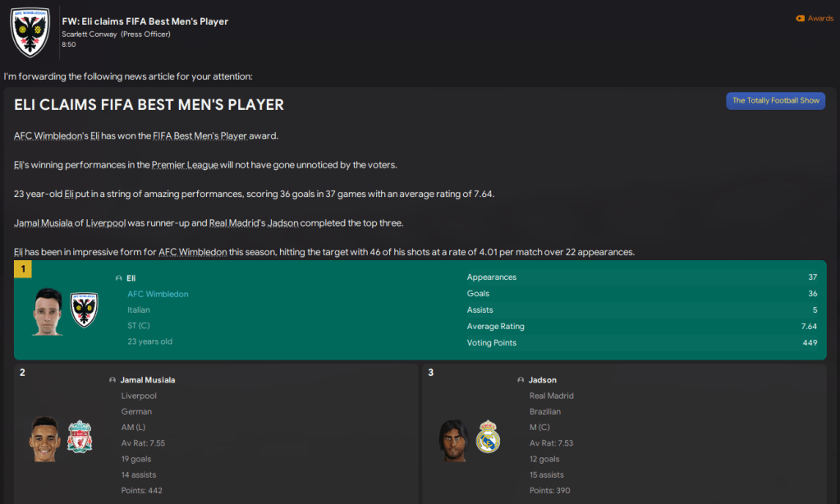The width and height of the screenshot is (840, 504).
Task: Click the info icon beside Jadson's name
Action: pos(521,380)
